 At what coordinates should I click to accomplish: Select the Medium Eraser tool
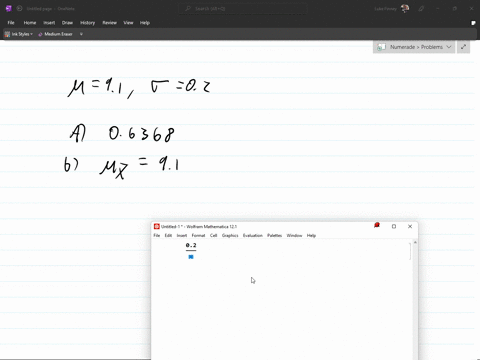(55, 34)
